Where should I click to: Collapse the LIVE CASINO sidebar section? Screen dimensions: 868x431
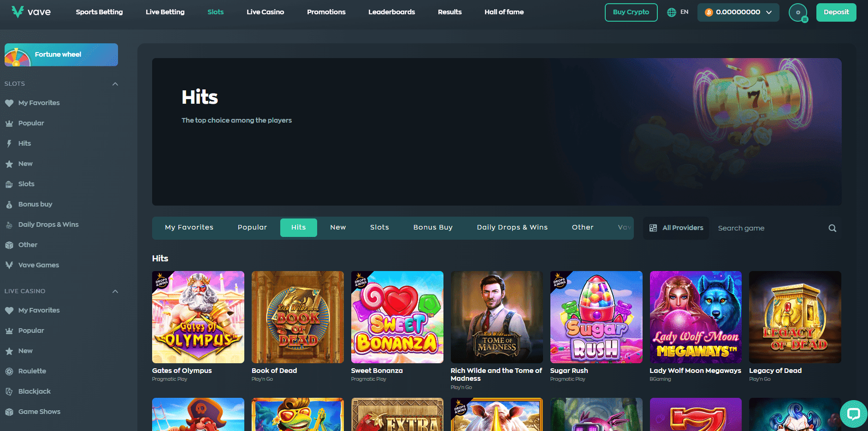point(115,291)
